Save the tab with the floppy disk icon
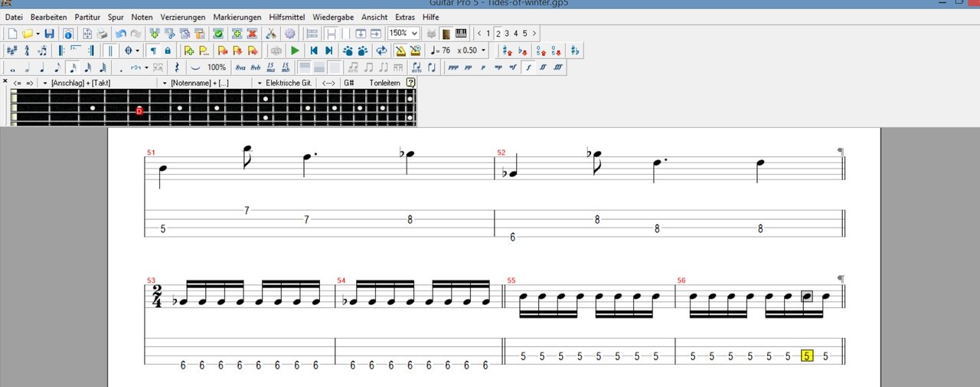 [49, 34]
